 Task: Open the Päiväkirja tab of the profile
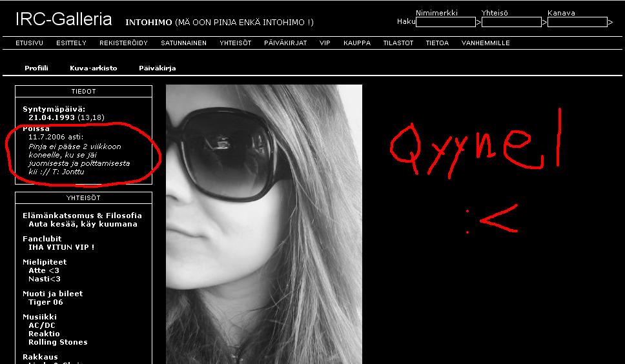click(x=157, y=68)
